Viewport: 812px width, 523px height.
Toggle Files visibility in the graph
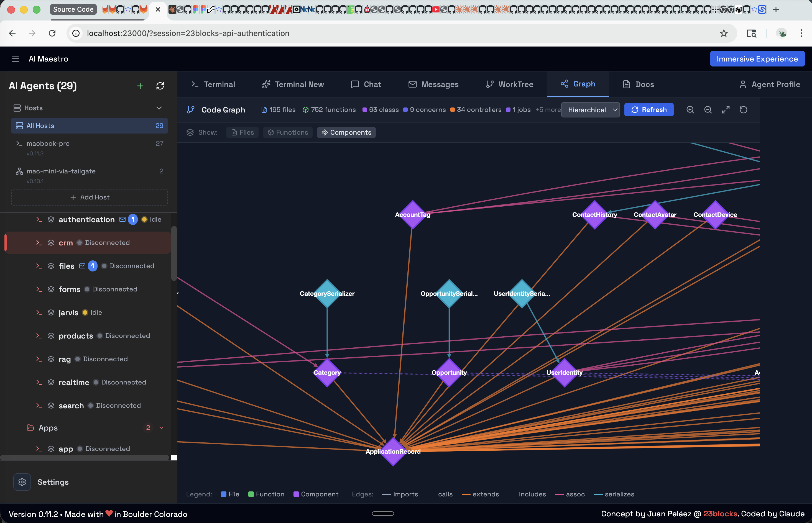click(242, 132)
